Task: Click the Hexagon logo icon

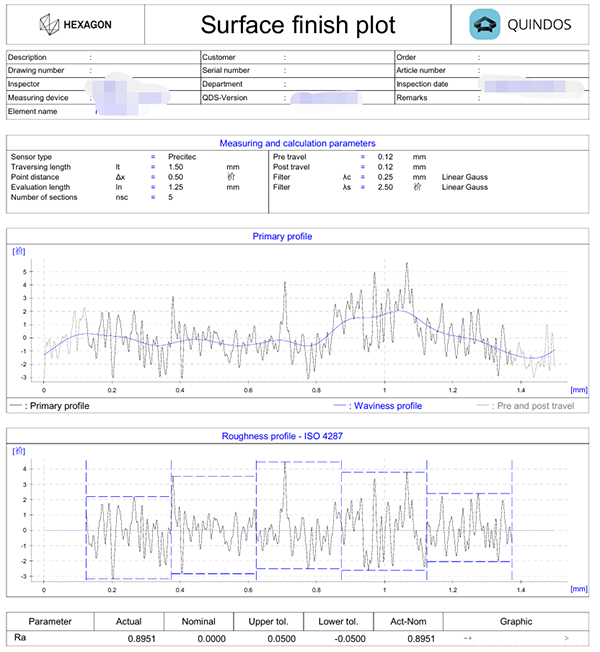Action: click(49, 25)
